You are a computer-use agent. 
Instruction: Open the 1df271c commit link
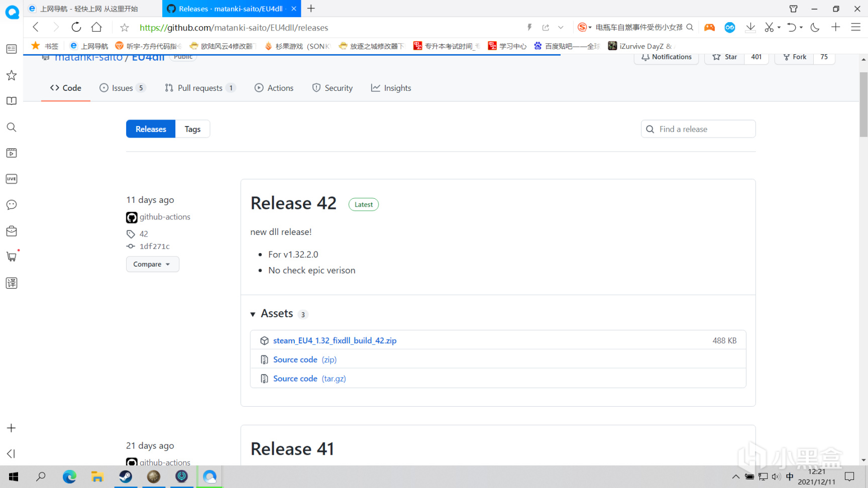[155, 246]
